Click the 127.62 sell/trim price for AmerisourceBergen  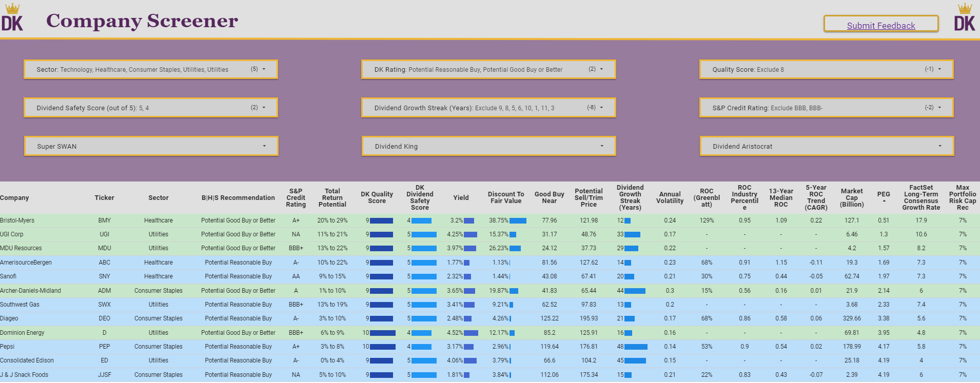pos(589,263)
